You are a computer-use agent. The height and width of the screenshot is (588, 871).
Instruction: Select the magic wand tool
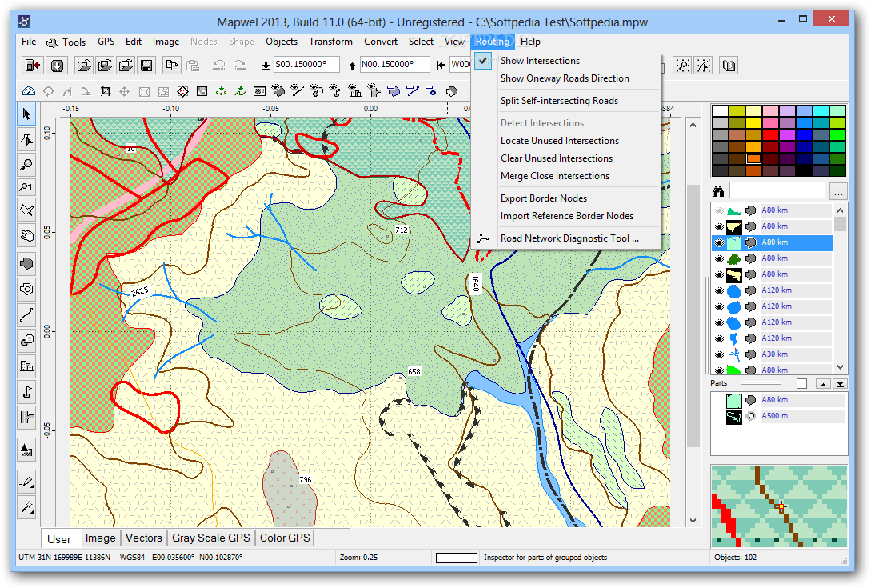(x=26, y=507)
